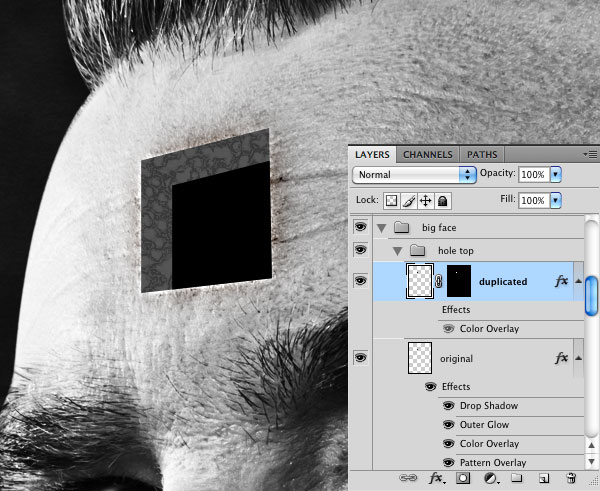Screen dimensions: 600x491
Task: Click the Drop Shadow effect label
Action: pos(489,406)
